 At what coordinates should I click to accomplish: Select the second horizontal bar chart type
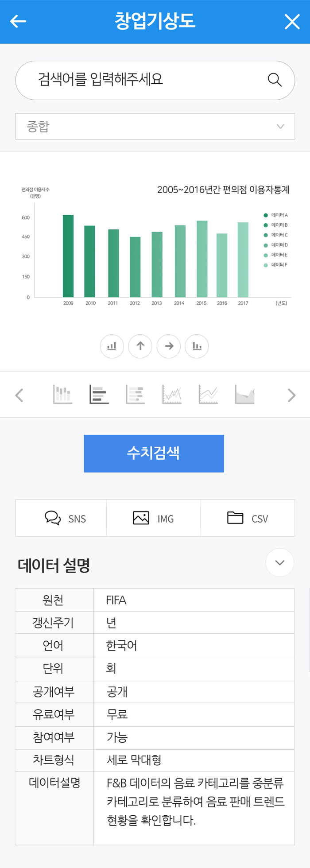(135, 395)
